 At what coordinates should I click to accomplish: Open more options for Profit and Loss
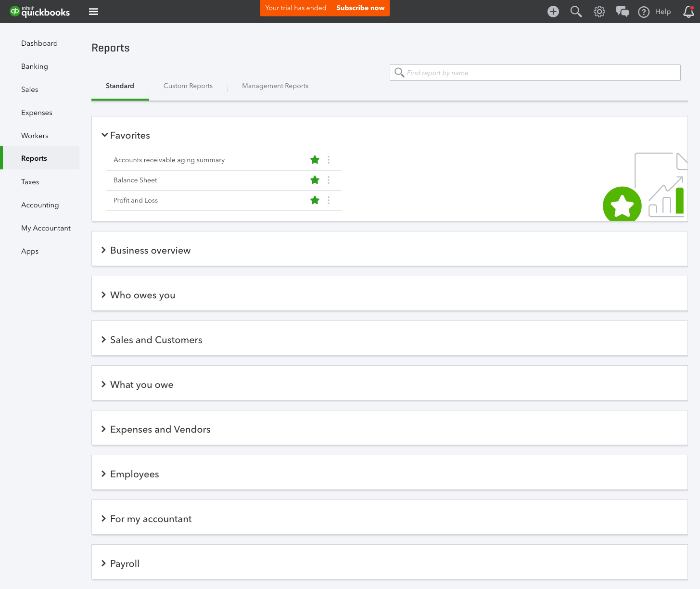coord(329,200)
